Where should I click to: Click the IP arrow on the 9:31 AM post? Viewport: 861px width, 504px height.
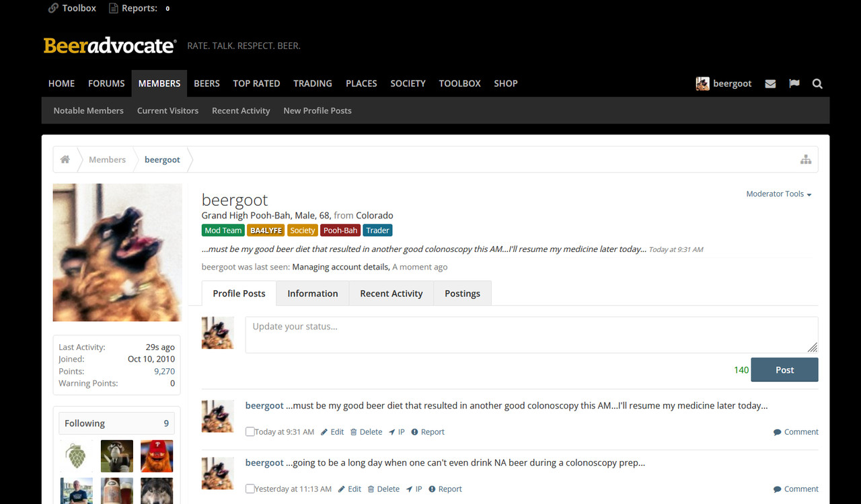[x=397, y=432]
